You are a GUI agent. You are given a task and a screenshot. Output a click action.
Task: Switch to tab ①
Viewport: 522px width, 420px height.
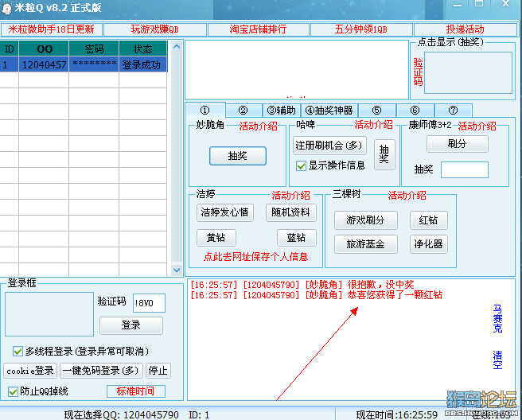(x=205, y=110)
